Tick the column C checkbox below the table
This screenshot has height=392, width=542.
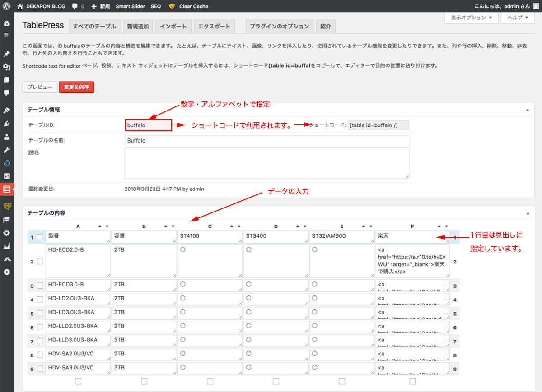(210, 381)
